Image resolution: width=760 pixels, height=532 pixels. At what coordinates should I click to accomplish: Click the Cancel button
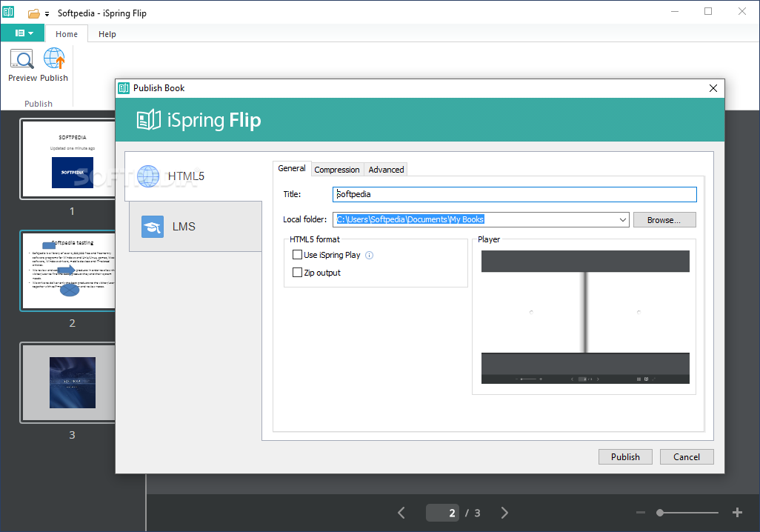click(x=687, y=457)
